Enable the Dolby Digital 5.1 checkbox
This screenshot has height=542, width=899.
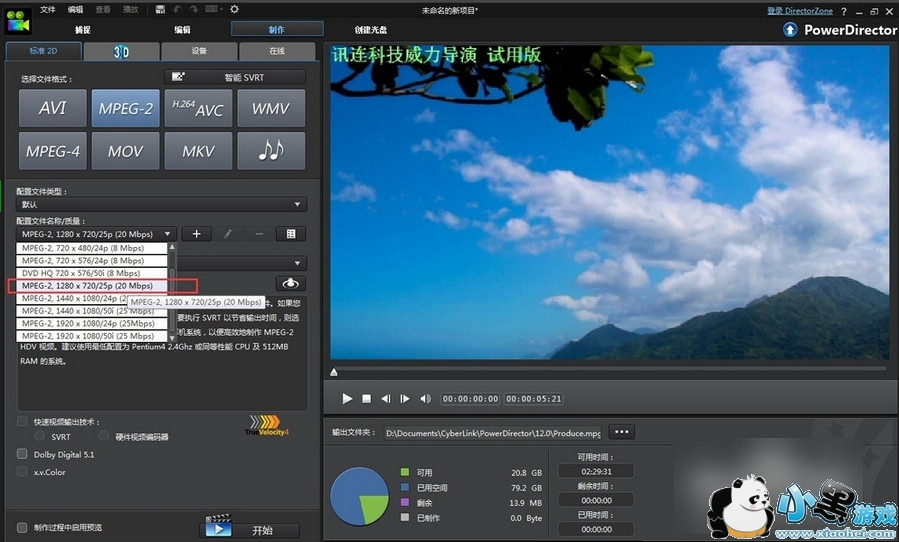click(22, 454)
